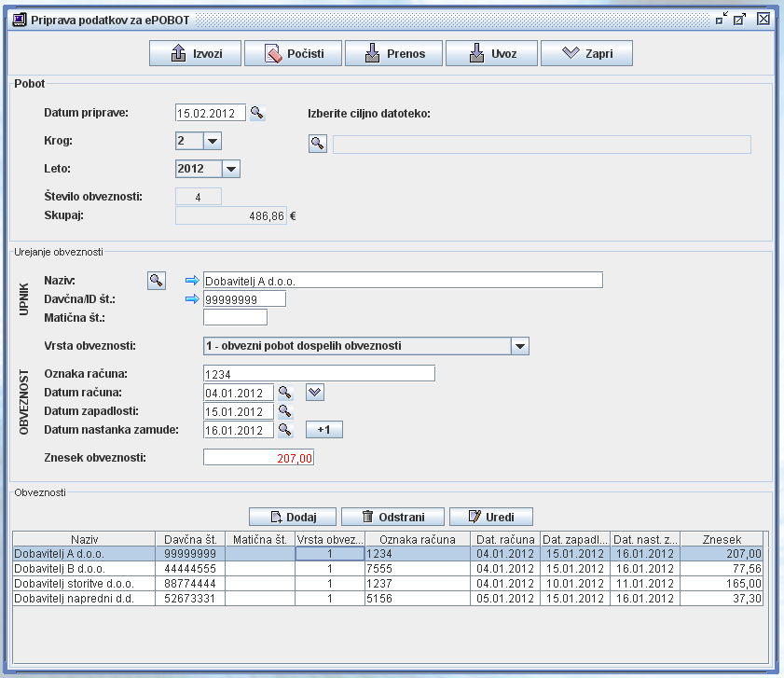Expand the Krog dropdown

pos(213,141)
